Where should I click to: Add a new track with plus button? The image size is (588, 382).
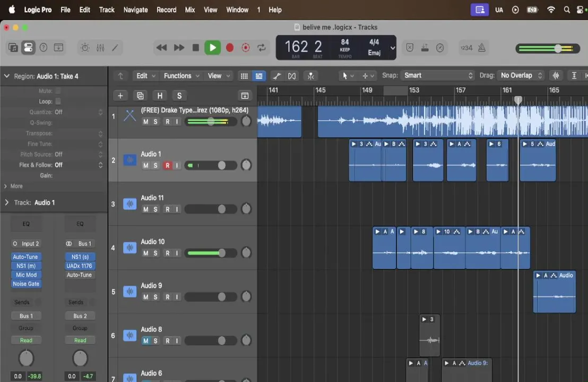[120, 95]
